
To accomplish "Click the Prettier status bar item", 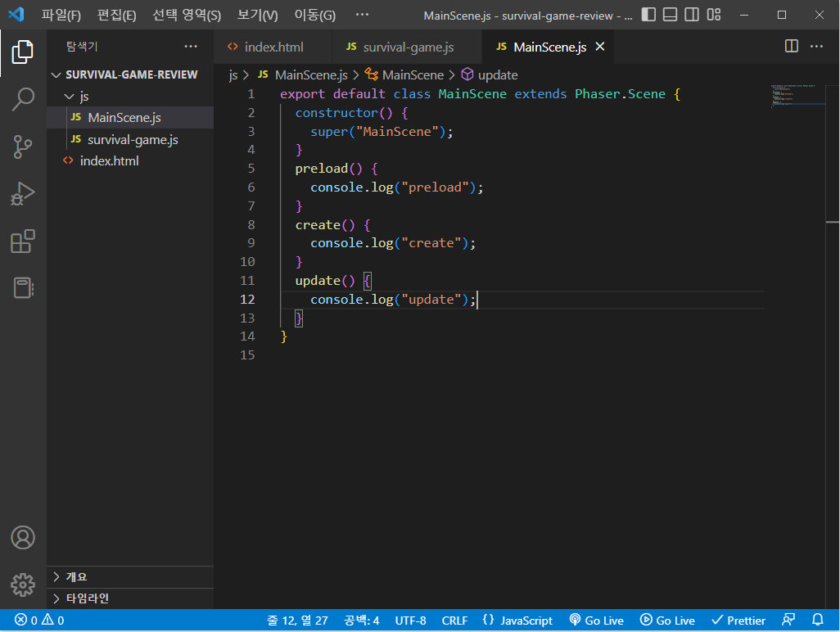I will point(738,621).
